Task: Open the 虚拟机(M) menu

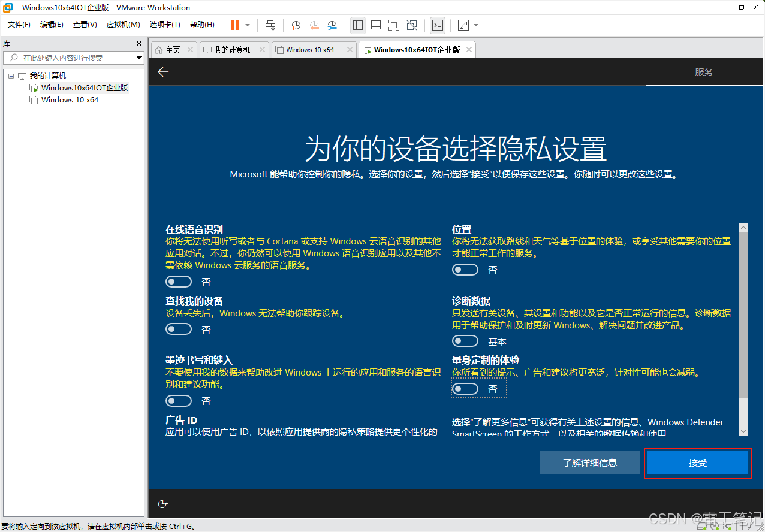Action: 123,25
